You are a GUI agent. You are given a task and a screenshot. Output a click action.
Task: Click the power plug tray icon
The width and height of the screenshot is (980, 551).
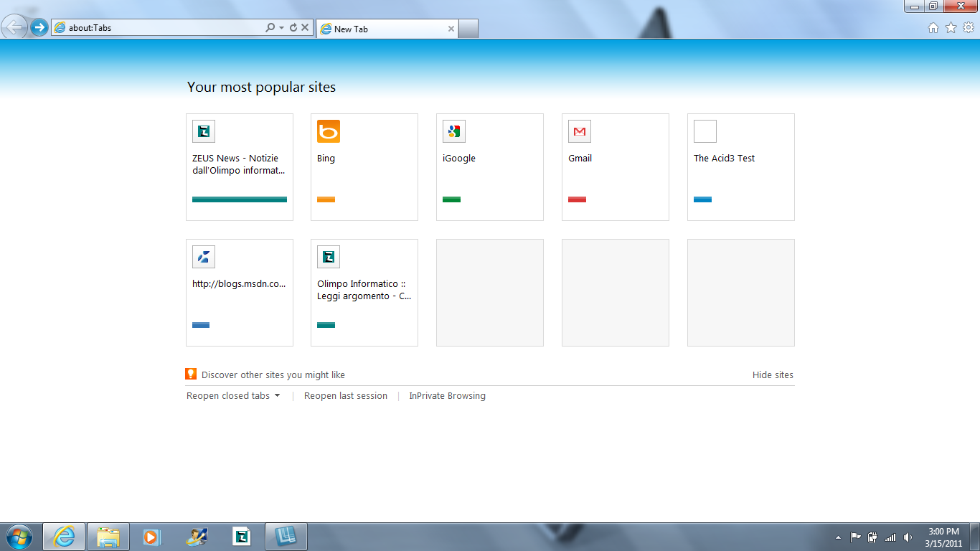(873, 537)
